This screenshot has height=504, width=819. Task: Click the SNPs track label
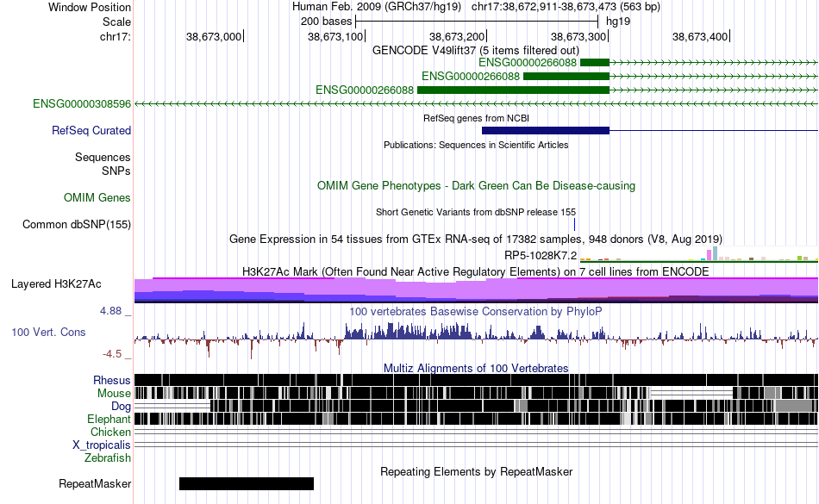(116, 171)
